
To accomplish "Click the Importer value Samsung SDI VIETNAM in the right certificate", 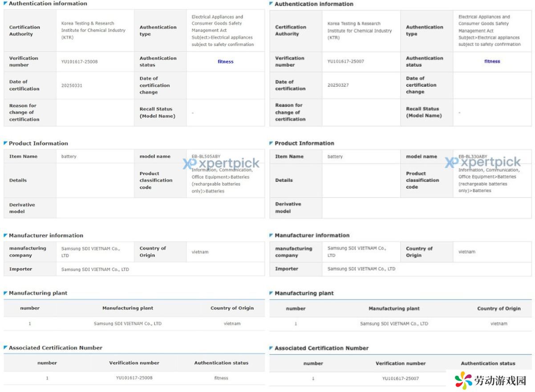I will (x=361, y=269).
